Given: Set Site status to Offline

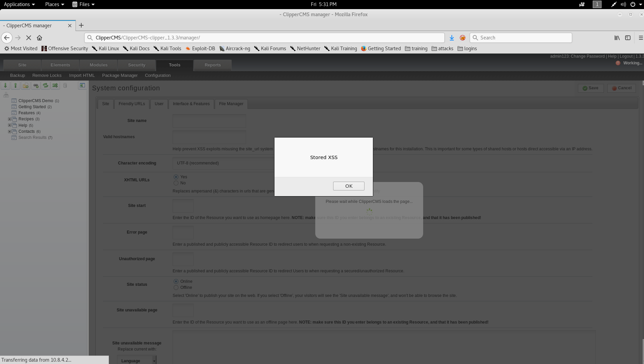Looking at the screenshot, I should (x=176, y=287).
